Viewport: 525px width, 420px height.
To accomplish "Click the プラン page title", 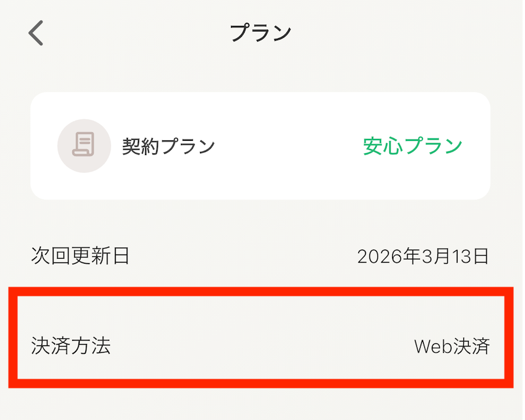I will [260, 33].
